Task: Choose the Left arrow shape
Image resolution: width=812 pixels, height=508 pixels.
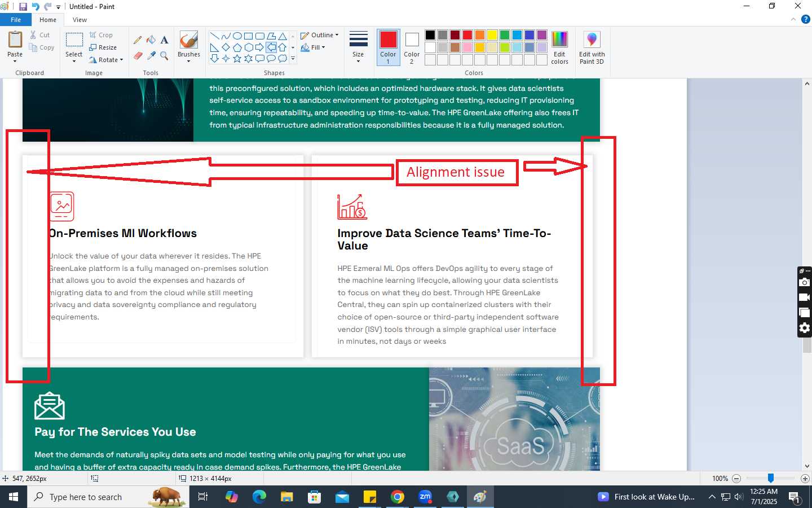Action: (x=271, y=47)
